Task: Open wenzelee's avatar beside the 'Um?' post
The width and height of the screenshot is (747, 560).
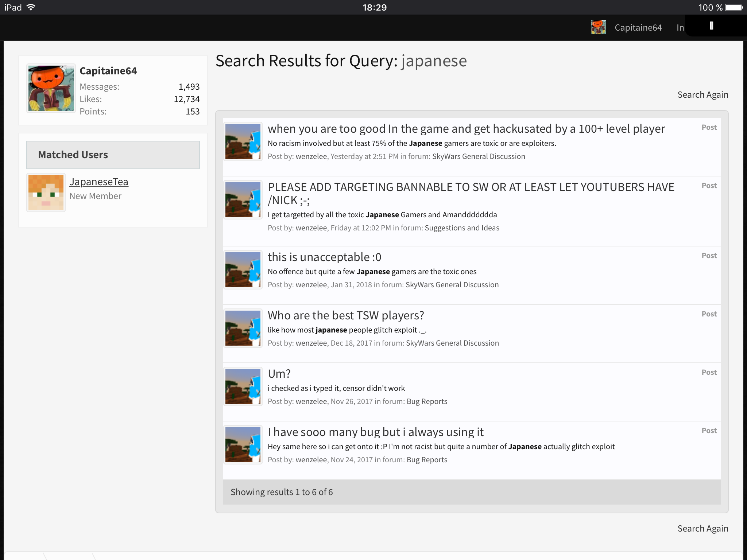Action: (243, 386)
